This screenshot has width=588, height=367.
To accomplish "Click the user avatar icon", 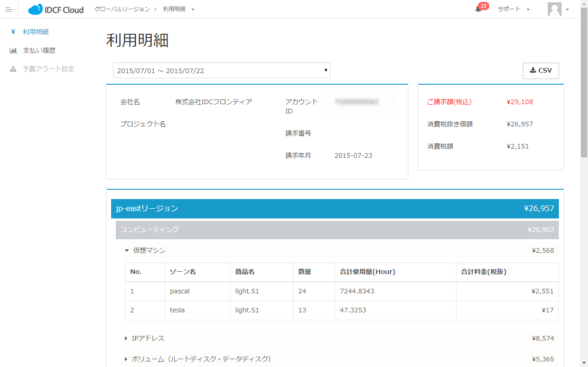I will pos(554,9).
